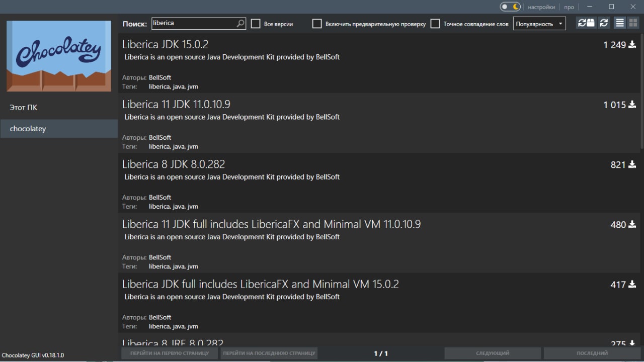Click ПЕРЕЙТИ НА ПОСЛЕДНЮЮ СТРАНИЦУ button
This screenshot has height=362, width=644.
(269, 353)
